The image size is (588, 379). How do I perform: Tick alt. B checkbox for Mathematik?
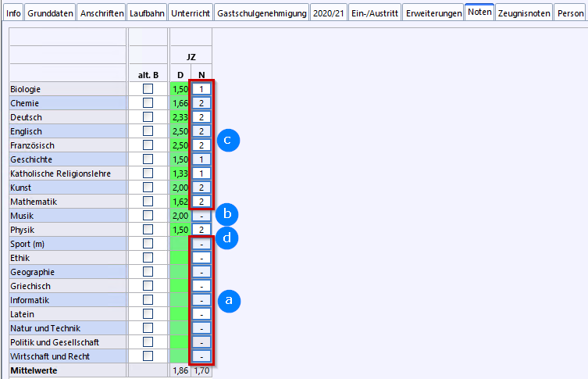[148, 202]
